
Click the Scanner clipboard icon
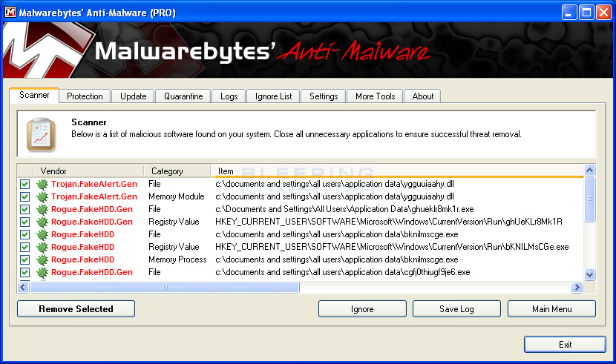(41, 135)
